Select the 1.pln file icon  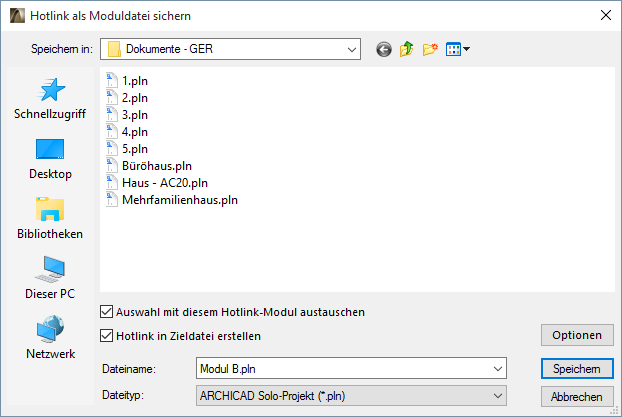tap(111, 81)
